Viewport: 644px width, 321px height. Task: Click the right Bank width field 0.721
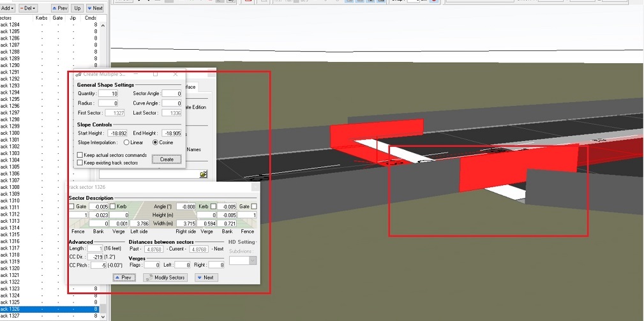coord(227,224)
